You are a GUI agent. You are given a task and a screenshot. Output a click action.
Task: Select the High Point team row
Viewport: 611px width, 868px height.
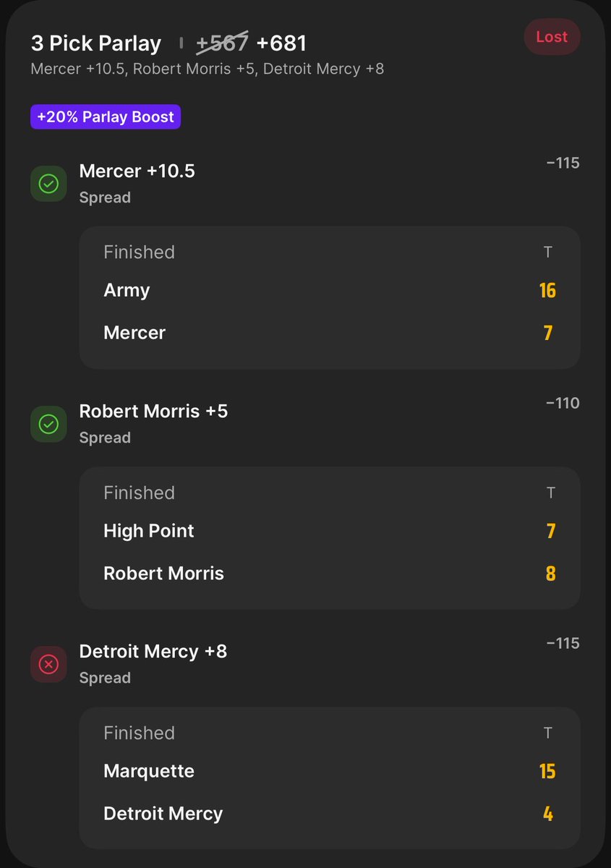click(330, 531)
